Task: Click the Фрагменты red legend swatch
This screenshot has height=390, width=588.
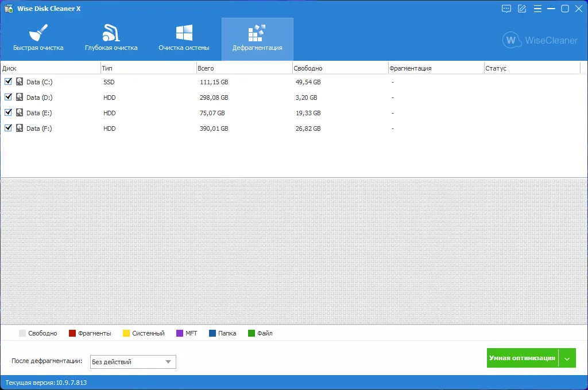Action: [72, 333]
